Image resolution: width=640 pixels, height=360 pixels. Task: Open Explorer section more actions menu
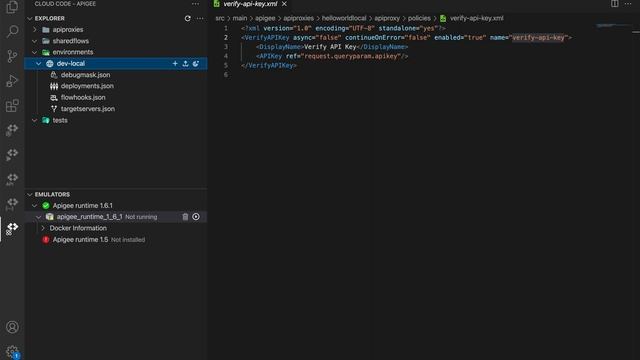point(200,18)
